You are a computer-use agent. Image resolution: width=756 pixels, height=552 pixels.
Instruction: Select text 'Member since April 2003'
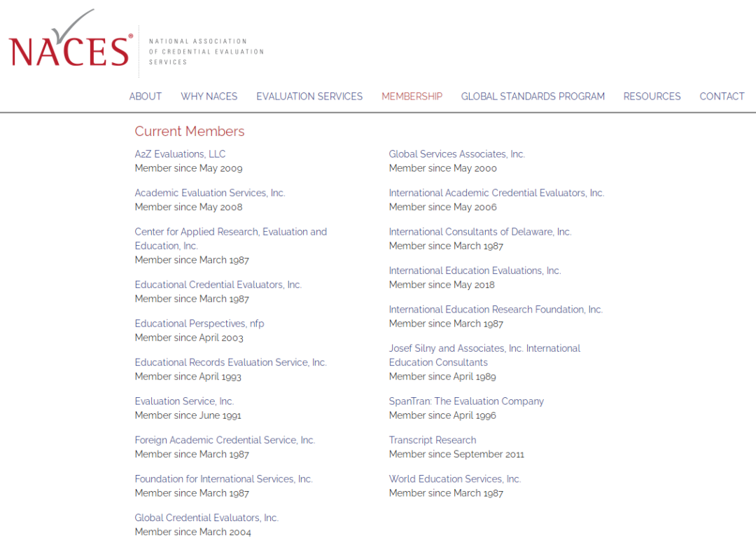click(189, 338)
